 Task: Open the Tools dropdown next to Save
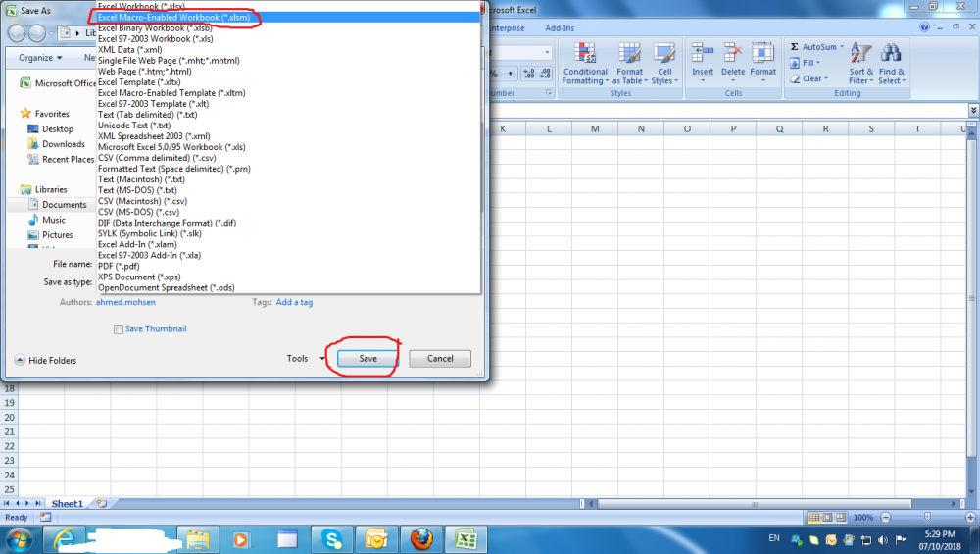[x=306, y=358]
